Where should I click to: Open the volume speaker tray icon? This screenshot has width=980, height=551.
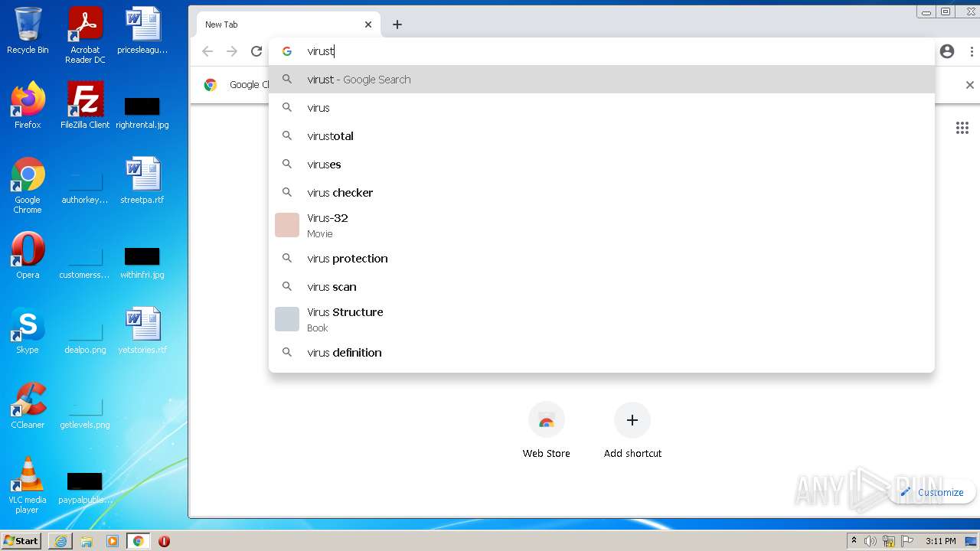tap(871, 541)
